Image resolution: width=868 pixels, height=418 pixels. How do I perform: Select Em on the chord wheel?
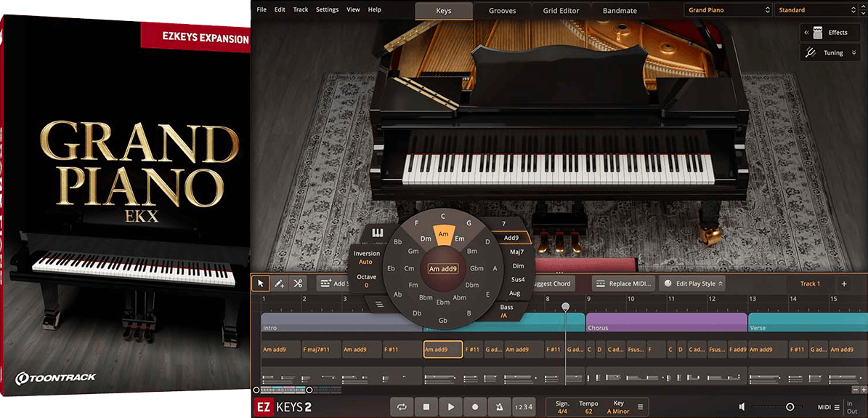coord(460,239)
